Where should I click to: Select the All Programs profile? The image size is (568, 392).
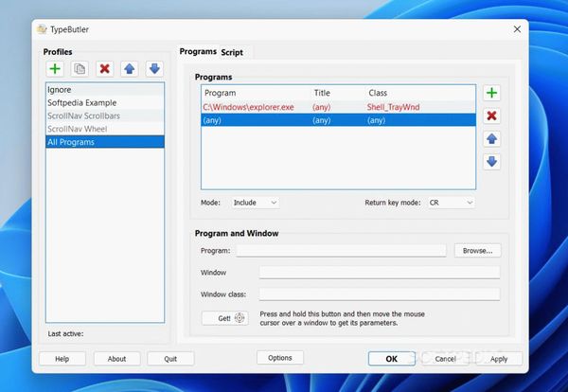pos(105,142)
